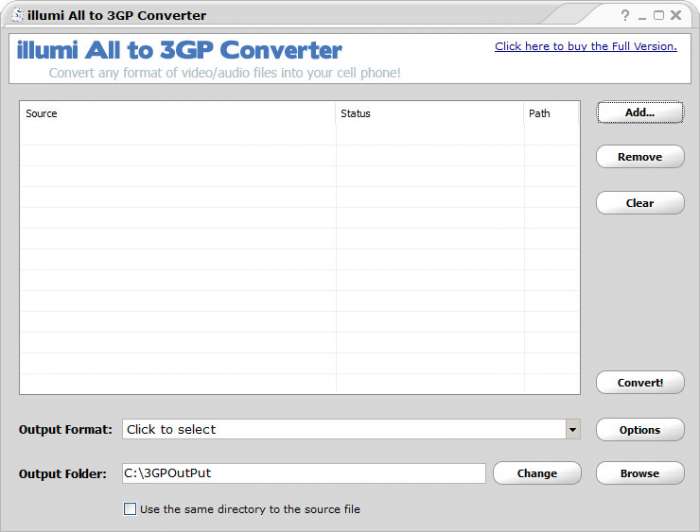700x532 pixels.
Task: Browse the output folder
Action: (640, 473)
